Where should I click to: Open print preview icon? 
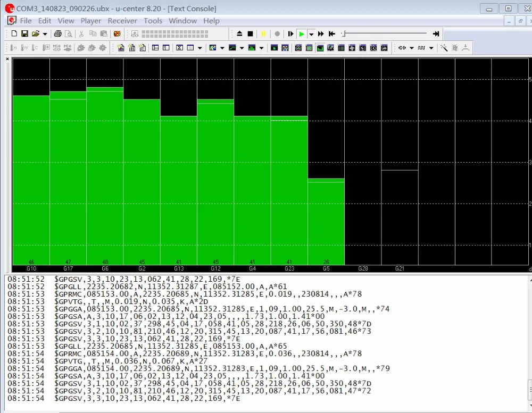tap(69, 33)
